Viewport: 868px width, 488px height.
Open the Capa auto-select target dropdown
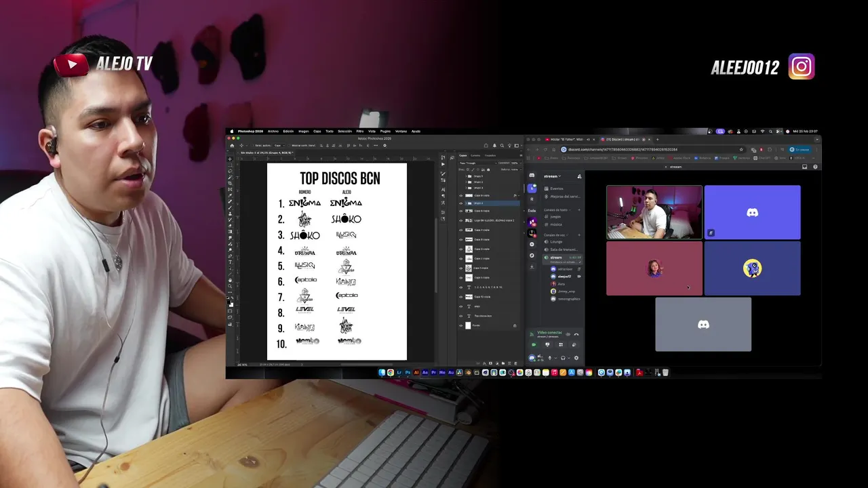(279, 145)
